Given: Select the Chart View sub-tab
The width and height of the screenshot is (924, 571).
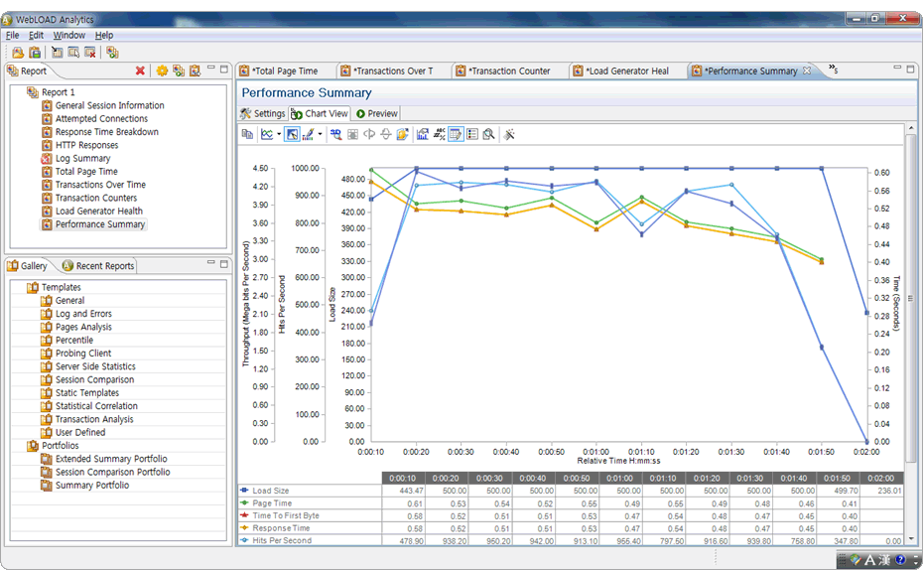Looking at the screenshot, I should click(x=320, y=113).
